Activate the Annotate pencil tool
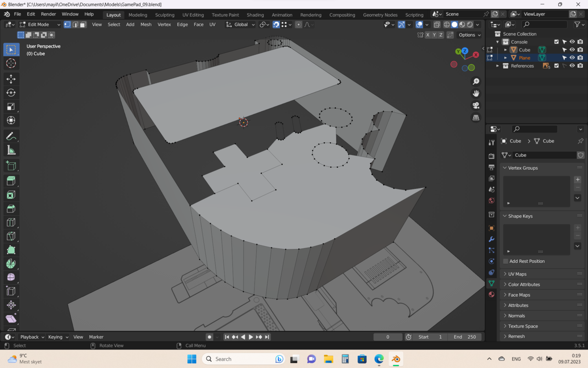This screenshot has height=368, width=588. pyautogui.click(x=11, y=136)
